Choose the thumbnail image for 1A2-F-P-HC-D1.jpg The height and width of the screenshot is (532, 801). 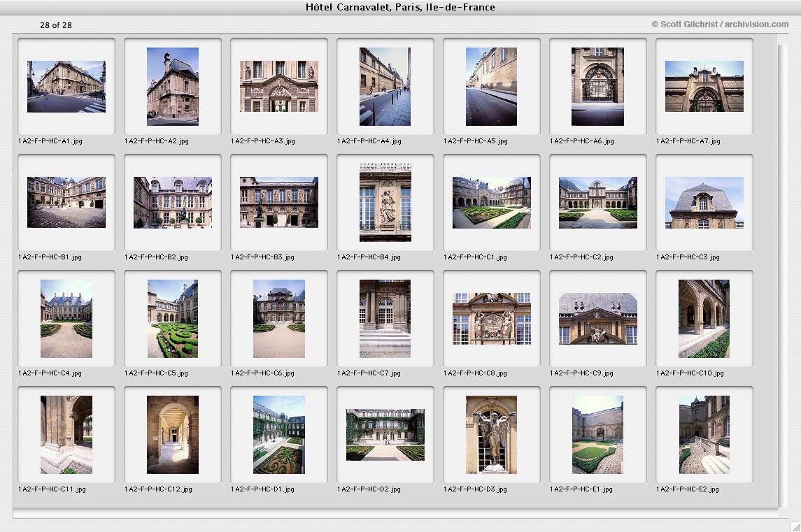click(279, 435)
